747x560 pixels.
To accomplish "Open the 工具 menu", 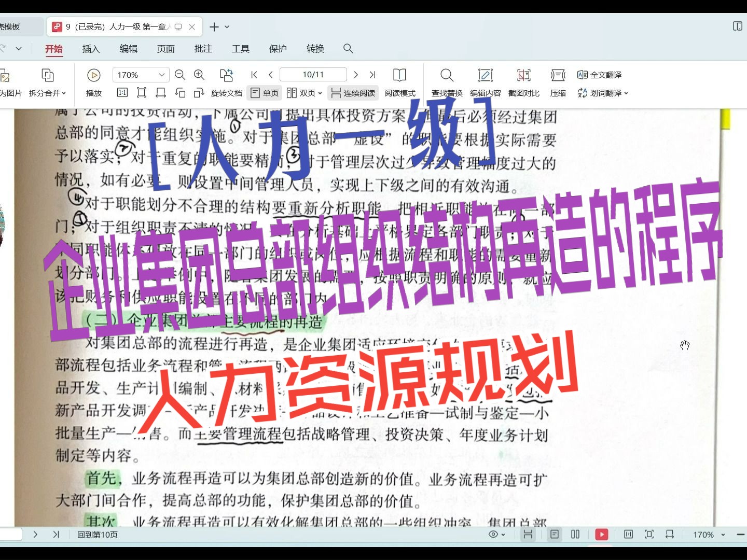I will coord(240,49).
